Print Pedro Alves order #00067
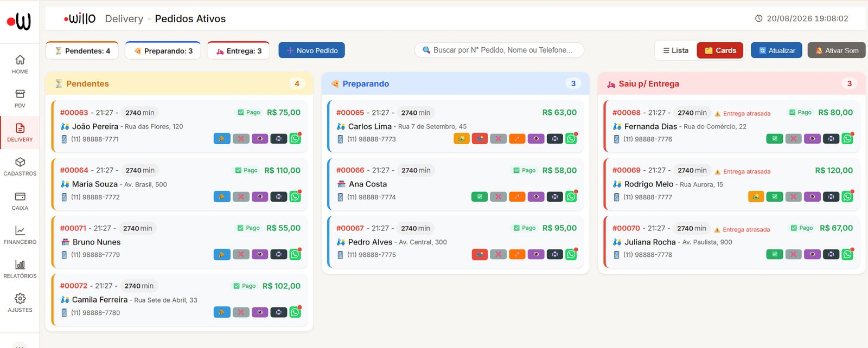The height and width of the screenshot is (348, 868). click(x=554, y=254)
